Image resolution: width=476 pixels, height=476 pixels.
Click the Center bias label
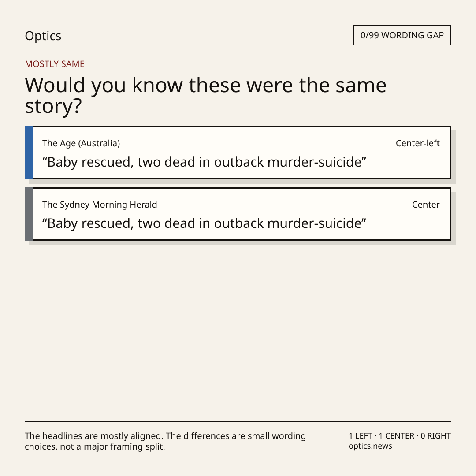pos(426,205)
